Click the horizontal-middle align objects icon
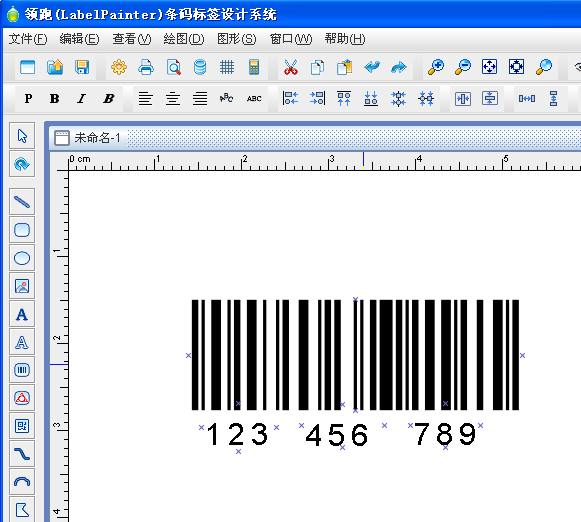Screen dimensions: 581x522 (x=426, y=99)
